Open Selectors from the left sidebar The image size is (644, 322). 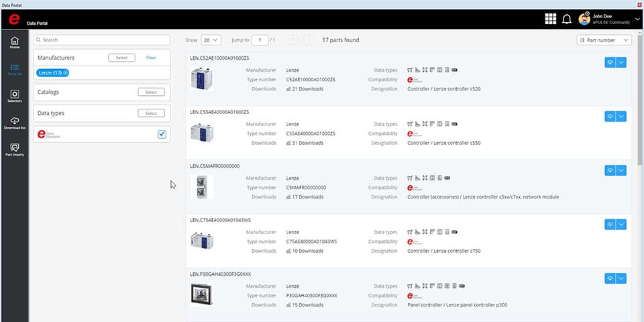pos(14,95)
